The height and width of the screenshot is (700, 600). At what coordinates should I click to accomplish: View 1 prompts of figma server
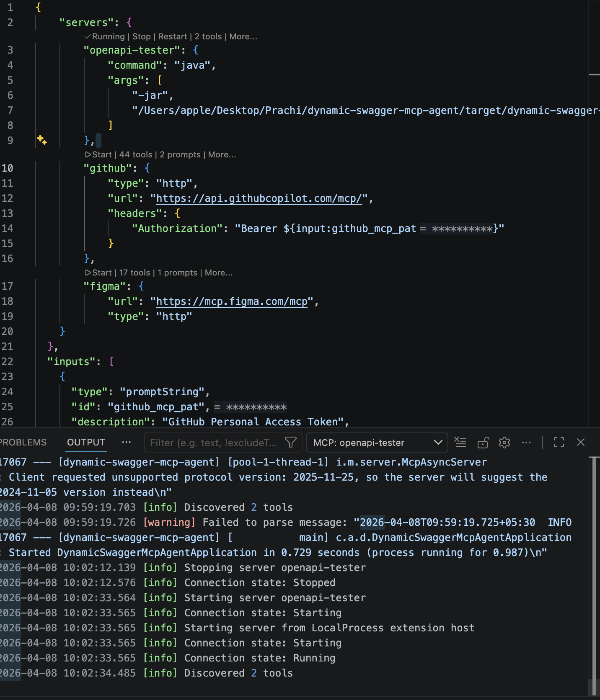177,273
